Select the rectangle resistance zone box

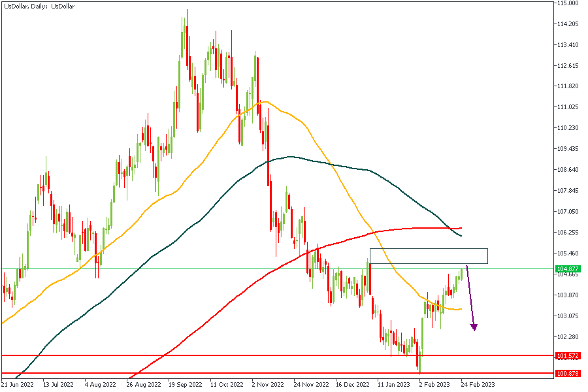[429, 256]
